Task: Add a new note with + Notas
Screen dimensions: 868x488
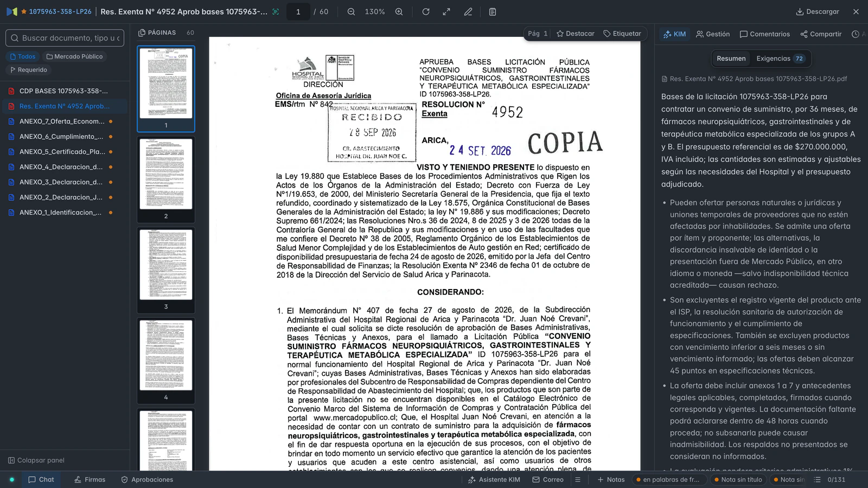Action: [x=611, y=479]
